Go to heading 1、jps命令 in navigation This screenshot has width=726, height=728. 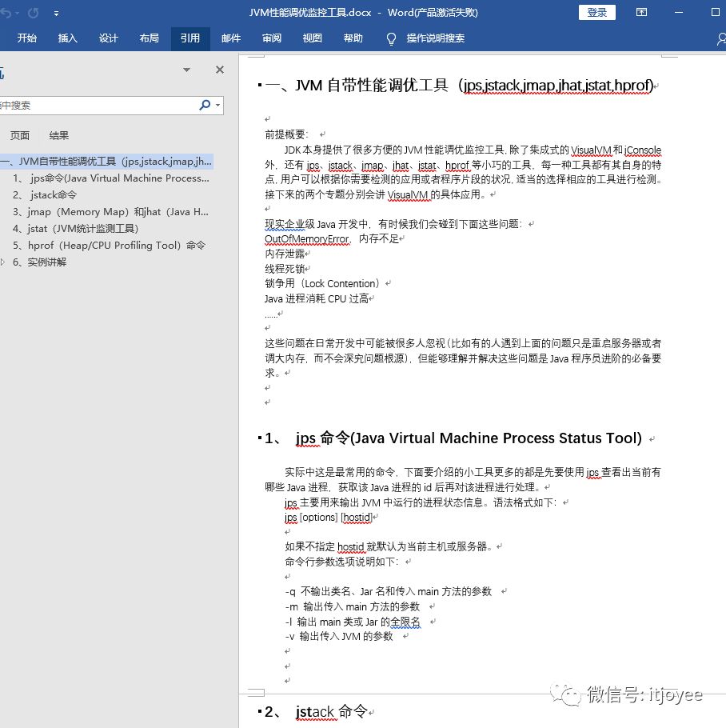tap(111, 178)
